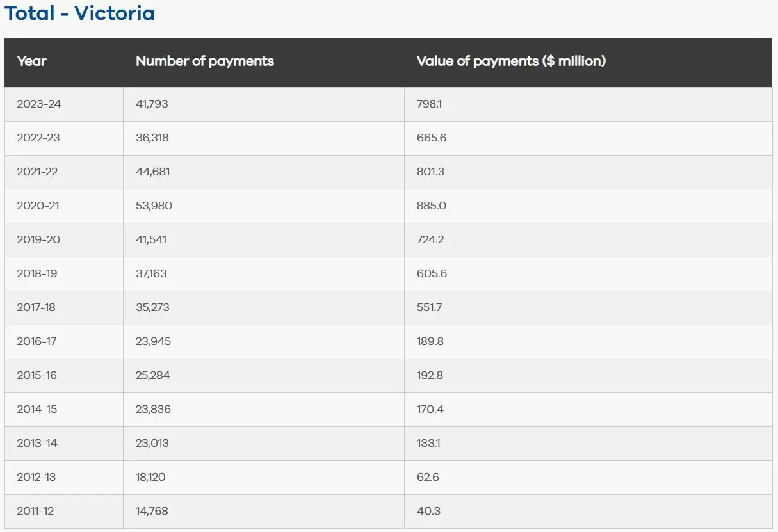
Task: Select the 2022-23 year cell
Action: [x=38, y=138]
